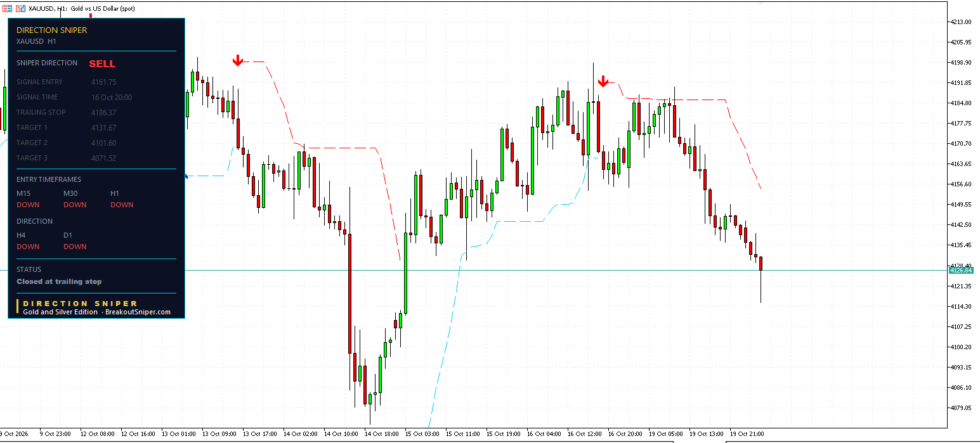980x443 pixels.
Task: Click the 4163.65 price scale label
Action: point(961,164)
